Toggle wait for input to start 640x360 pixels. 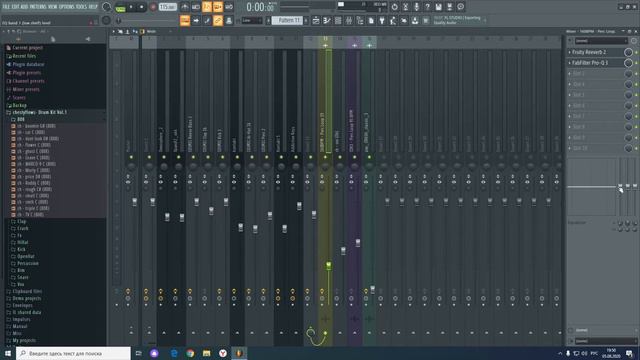[196, 7]
